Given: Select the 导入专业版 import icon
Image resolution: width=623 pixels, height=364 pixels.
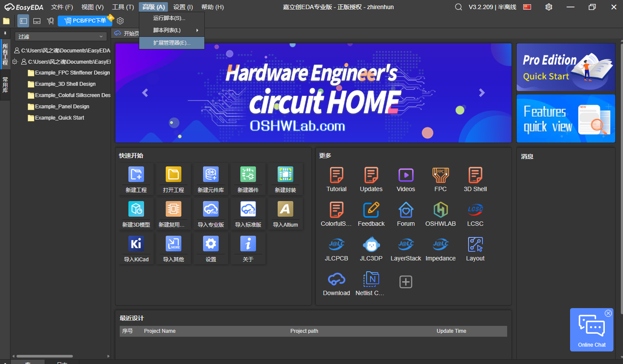Looking at the screenshot, I should click(x=211, y=209).
